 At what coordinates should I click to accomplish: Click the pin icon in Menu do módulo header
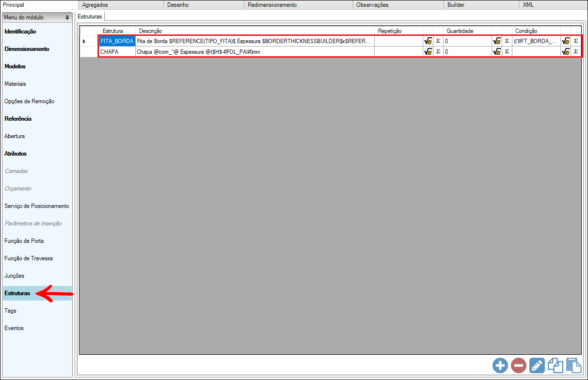[x=67, y=17]
